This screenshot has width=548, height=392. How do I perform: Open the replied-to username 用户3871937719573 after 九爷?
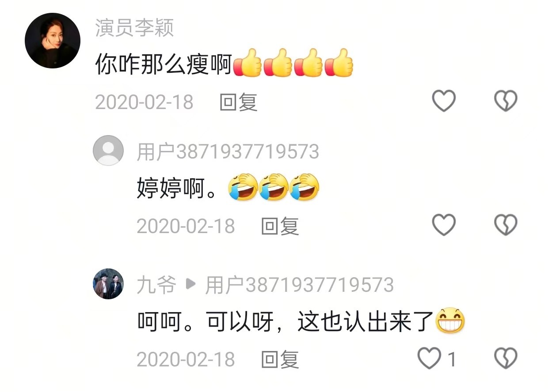pos(300,285)
